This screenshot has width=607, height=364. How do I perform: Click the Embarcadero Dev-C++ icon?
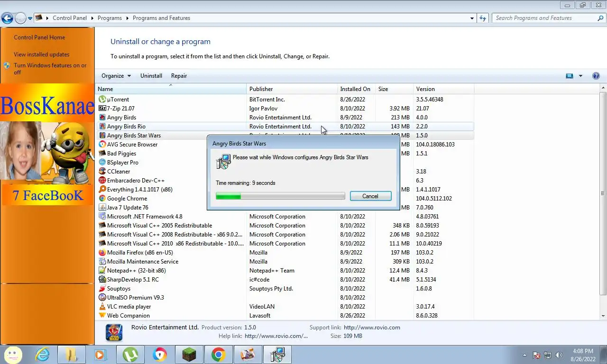[102, 181]
